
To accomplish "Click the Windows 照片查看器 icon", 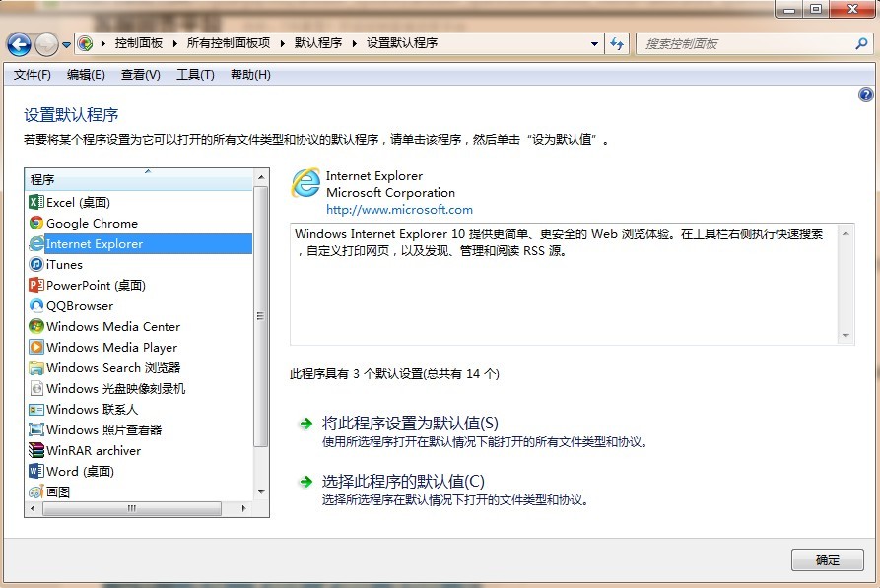I will coord(35,429).
